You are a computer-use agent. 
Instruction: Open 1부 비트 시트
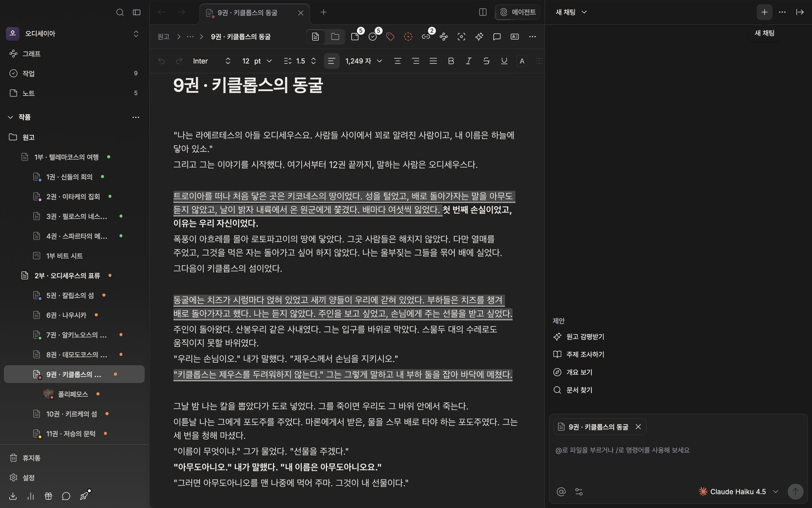pyautogui.click(x=74, y=256)
